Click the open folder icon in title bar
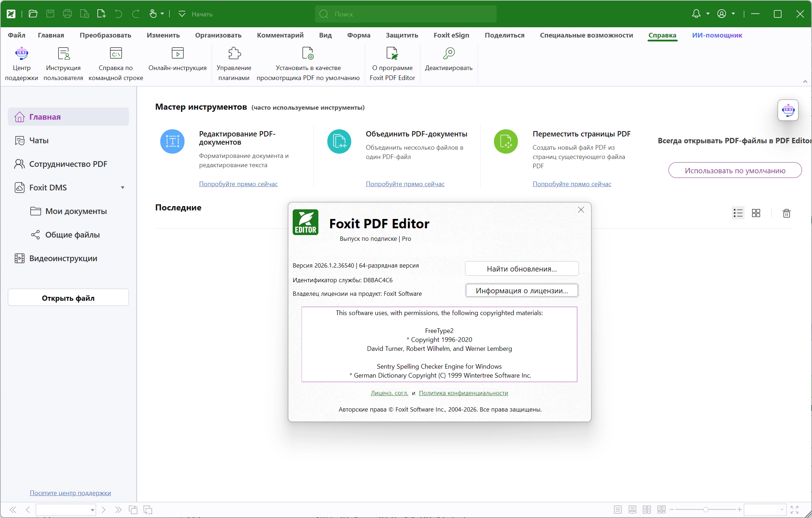 coord(33,14)
